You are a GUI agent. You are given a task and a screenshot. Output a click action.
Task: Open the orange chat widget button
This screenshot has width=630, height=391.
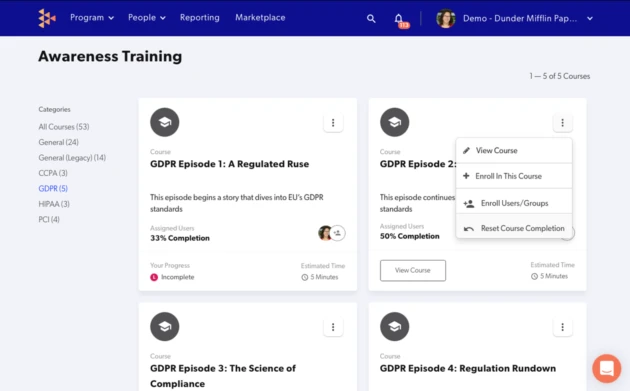pos(607,368)
